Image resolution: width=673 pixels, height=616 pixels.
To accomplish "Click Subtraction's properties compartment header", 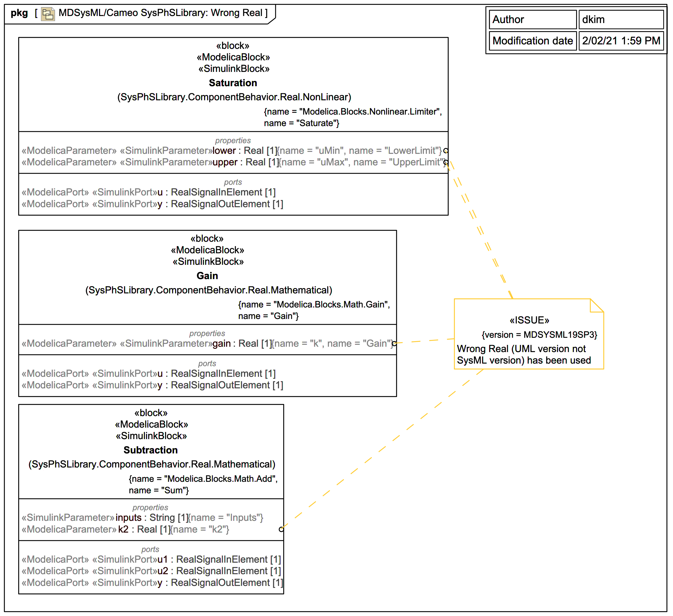I will tap(150, 507).
